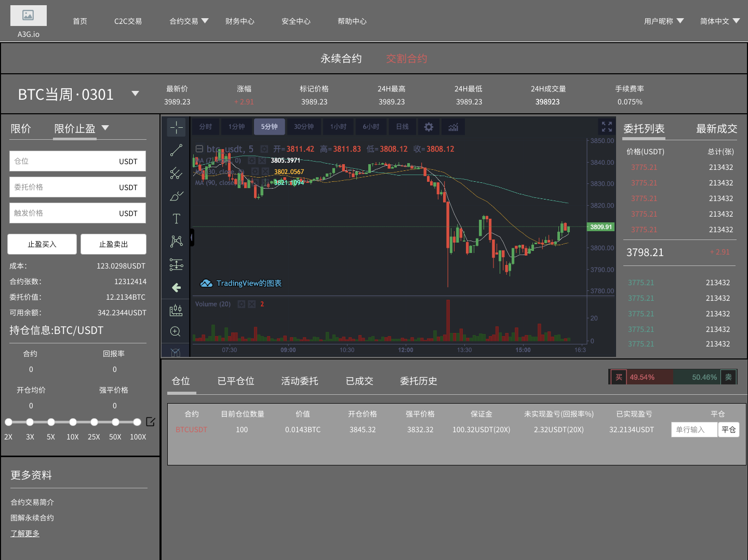The height and width of the screenshot is (560, 748).
Task: Click the 平仓 close position button
Action: point(729,430)
